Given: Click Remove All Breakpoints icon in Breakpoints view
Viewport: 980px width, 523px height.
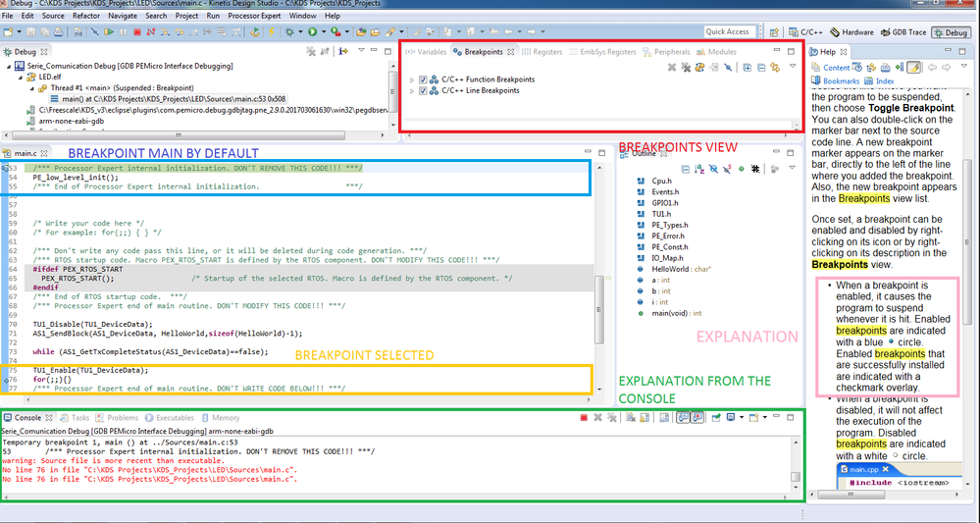Looking at the screenshot, I should tap(686, 68).
